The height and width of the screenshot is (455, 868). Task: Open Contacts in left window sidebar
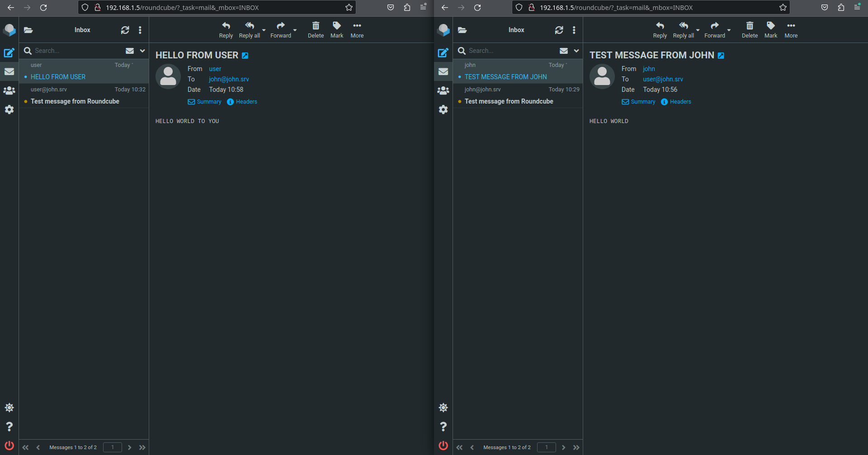coord(9,90)
